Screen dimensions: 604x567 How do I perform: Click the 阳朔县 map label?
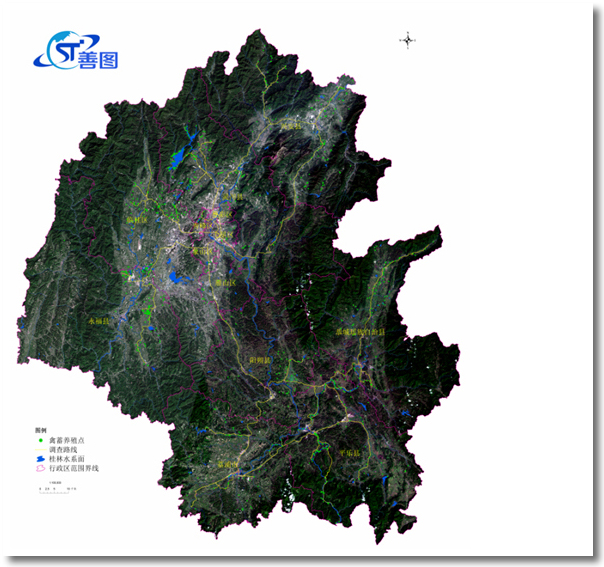point(260,360)
